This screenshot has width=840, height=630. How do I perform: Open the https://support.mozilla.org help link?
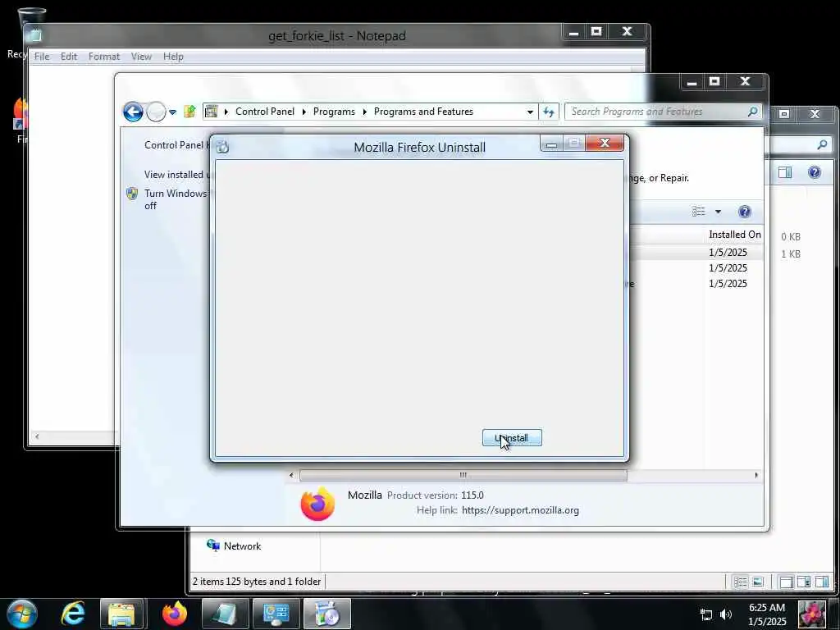pos(520,510)
